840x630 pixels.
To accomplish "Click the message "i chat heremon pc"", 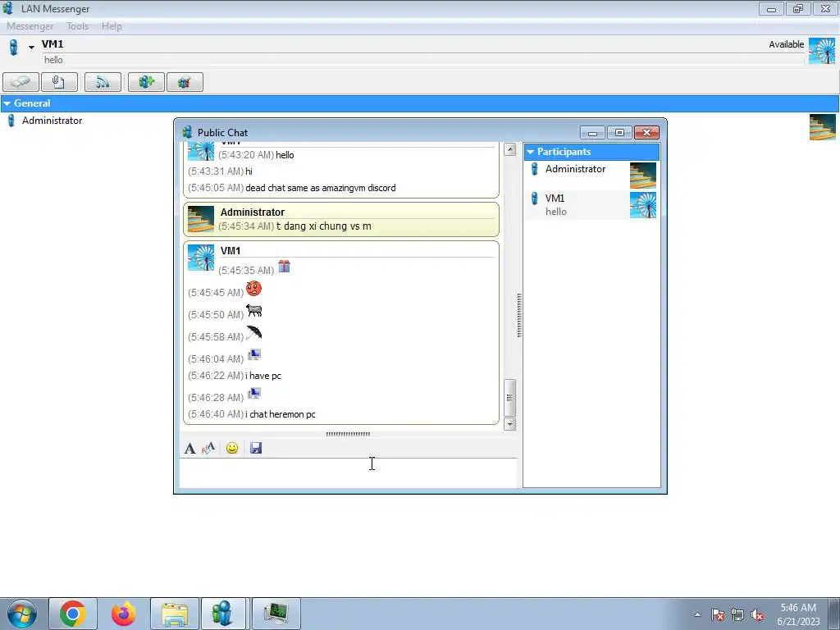I will [281, 414].
